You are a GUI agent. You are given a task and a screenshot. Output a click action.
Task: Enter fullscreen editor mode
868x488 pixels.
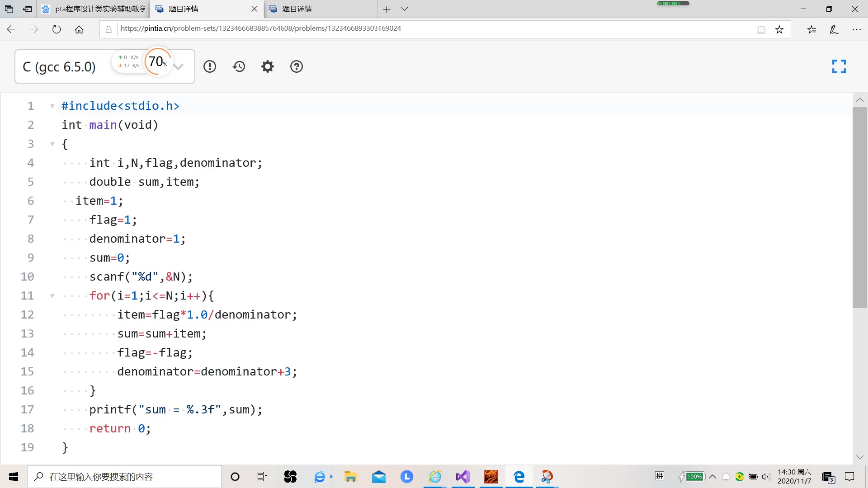[839, 66]
